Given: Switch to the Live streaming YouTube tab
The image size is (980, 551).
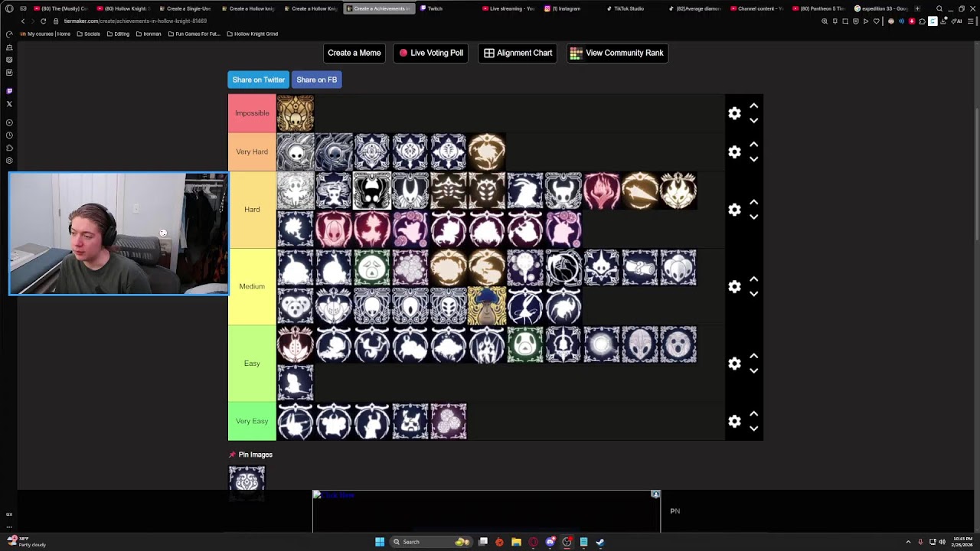Looking at the screenshot, I should pos(508,8).
